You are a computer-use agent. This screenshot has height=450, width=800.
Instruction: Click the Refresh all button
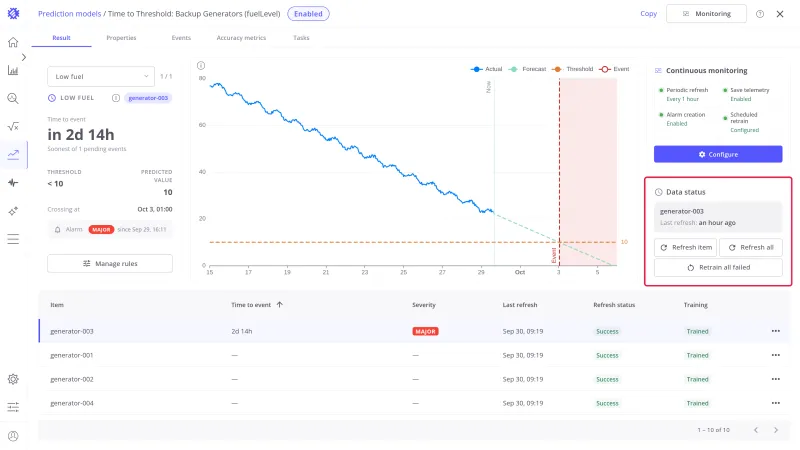point(751,247)
